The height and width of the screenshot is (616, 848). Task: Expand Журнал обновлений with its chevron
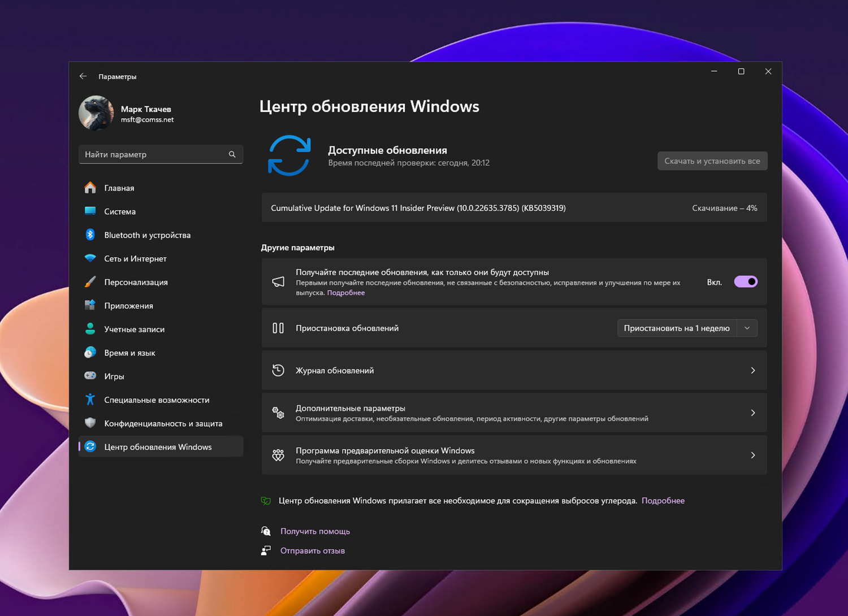[753, 370]
